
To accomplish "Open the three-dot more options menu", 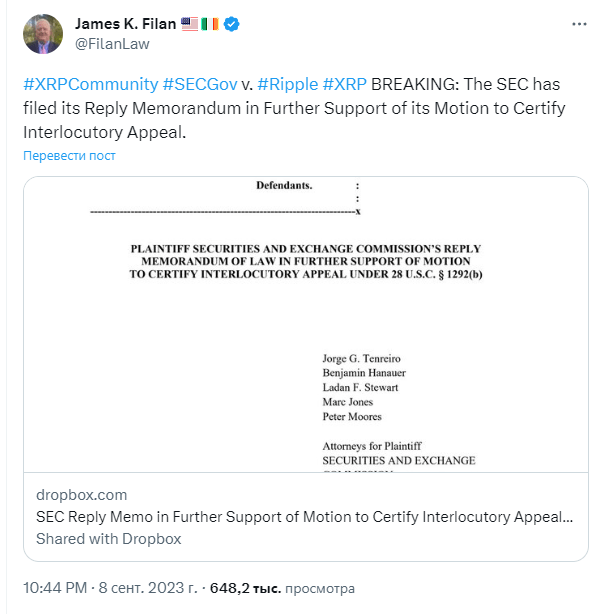I will coord(579,24).
